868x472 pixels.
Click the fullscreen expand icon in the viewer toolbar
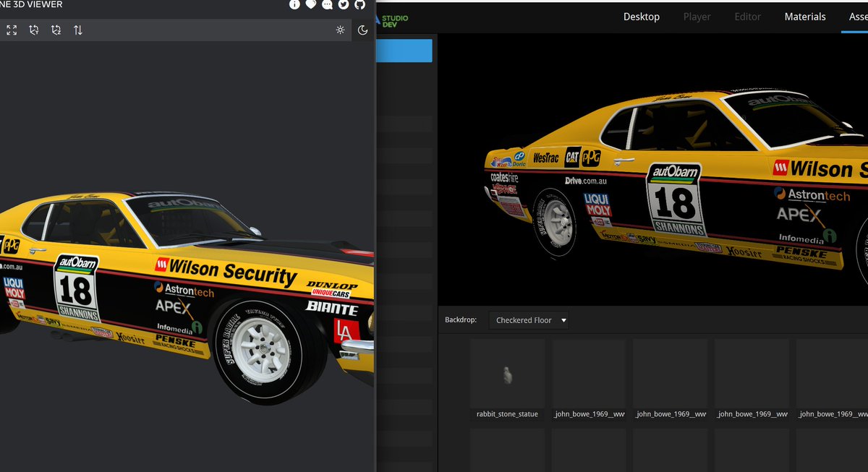[x=11, y=30]
